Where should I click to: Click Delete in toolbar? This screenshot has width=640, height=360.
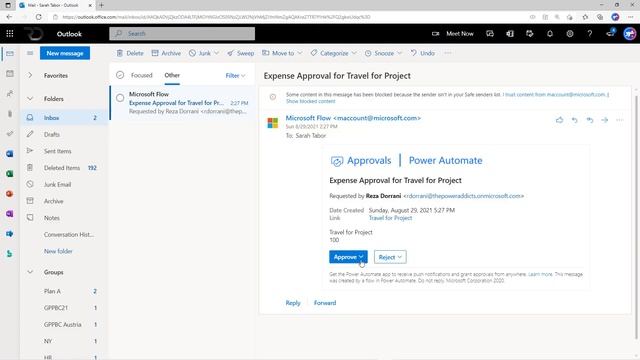pos(130,53)
